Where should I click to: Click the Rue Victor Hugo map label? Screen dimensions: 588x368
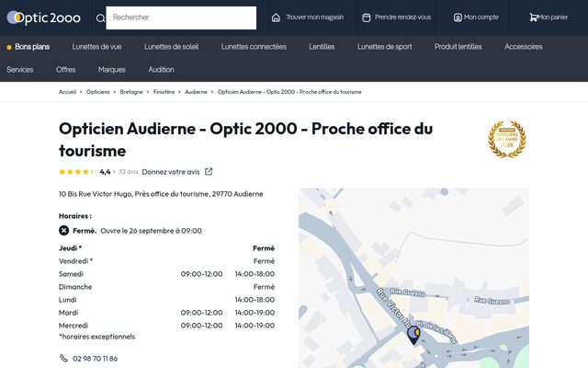click(395, 307)
